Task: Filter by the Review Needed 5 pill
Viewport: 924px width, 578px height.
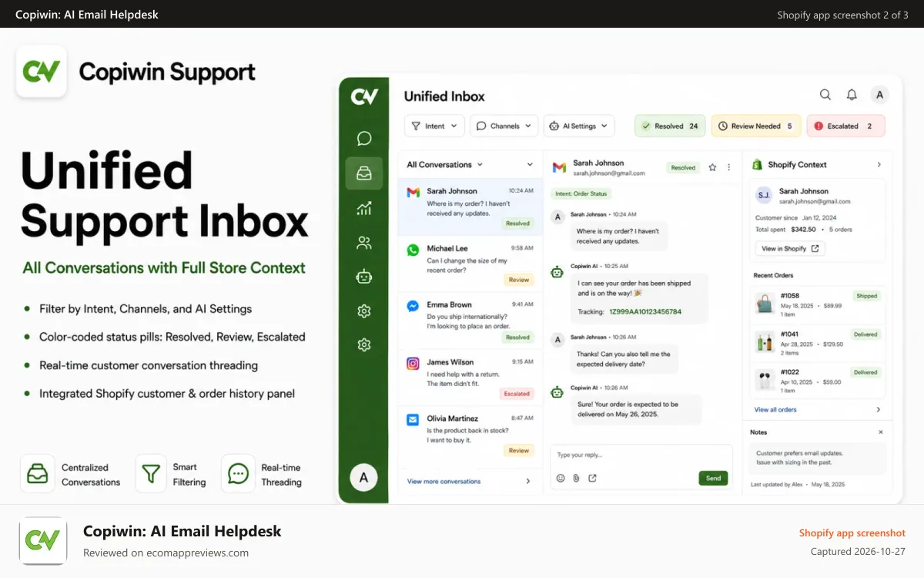Action: tap(756, 126)
